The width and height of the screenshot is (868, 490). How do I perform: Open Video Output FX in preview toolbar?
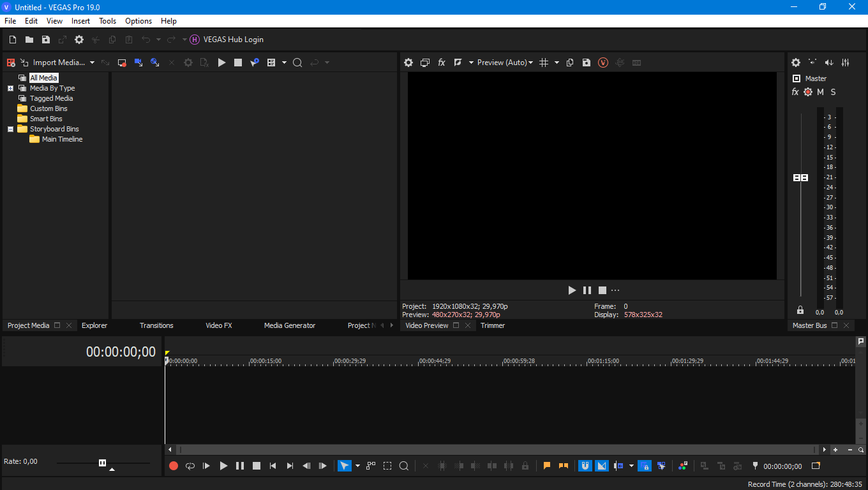pyautogui.click(x=442, y=63)
